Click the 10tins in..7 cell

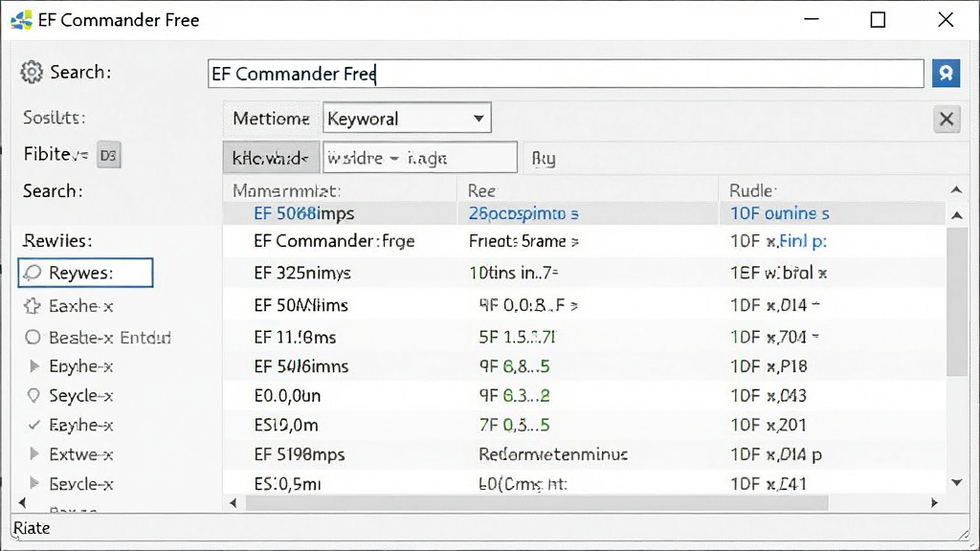tap(513, 273)
